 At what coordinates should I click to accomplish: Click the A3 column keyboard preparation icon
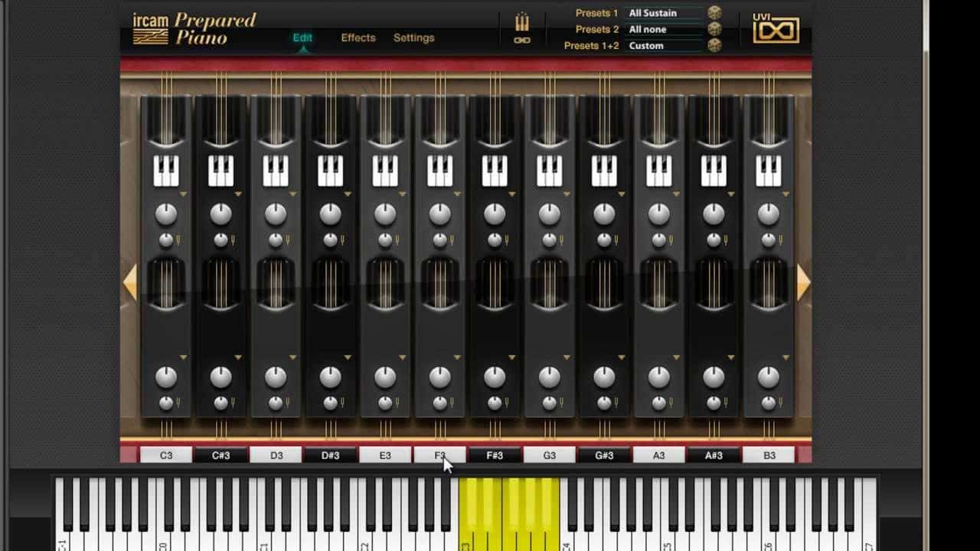point(659,171)
